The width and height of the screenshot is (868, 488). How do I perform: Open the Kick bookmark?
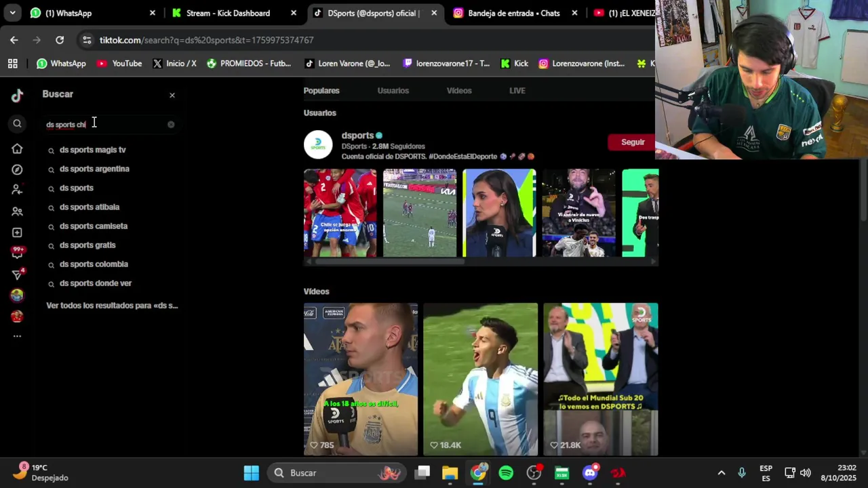point(514,64)
